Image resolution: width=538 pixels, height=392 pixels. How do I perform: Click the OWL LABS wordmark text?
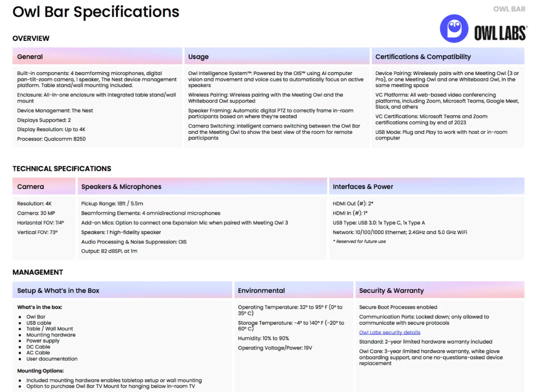pos(500,33)
